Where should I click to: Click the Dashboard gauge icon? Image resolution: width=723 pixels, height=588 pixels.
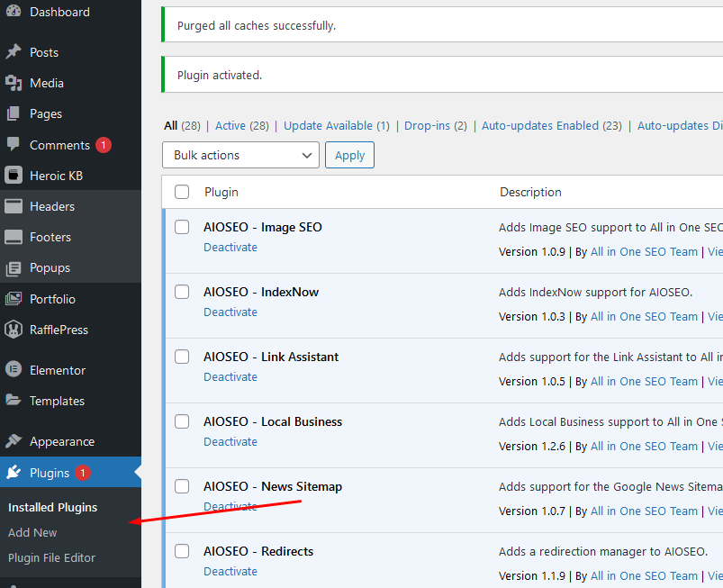(x=14, y=12)
